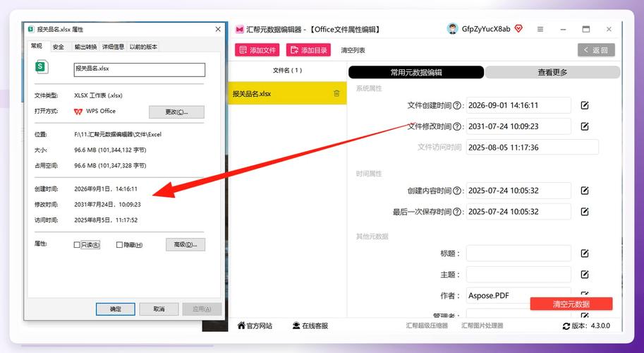Click the 返回 button

(x=596, y=50)
